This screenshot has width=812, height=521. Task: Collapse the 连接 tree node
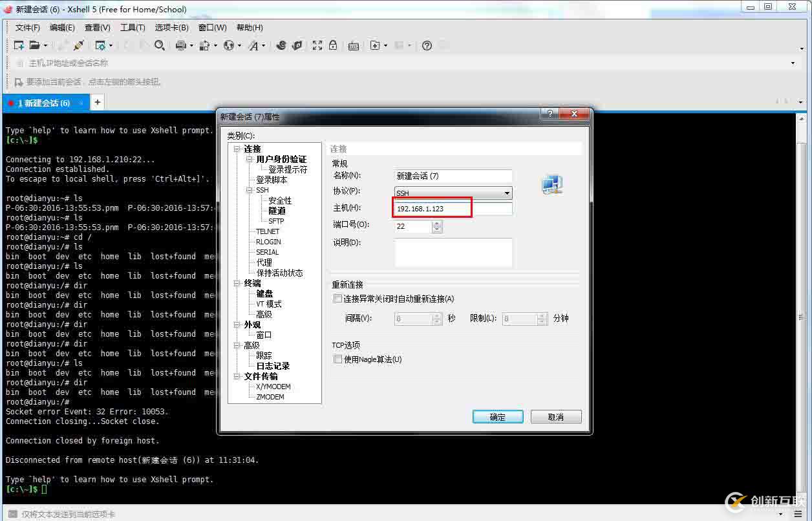pyautogui.click(x=237, y=149)
